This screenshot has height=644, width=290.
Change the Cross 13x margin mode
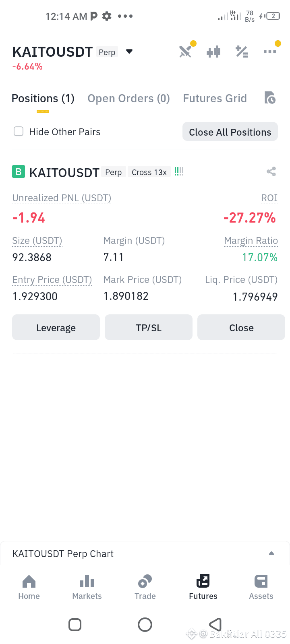149,172
